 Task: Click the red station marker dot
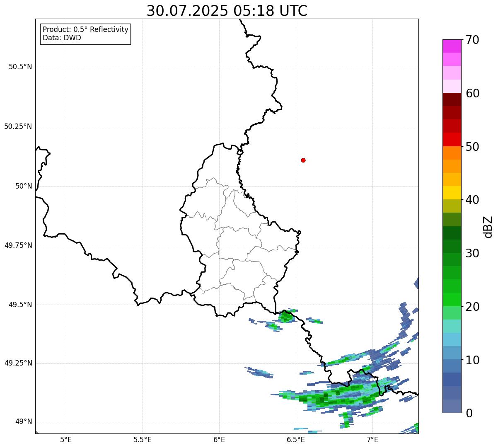pyautogui.click(x=303, y=160)
